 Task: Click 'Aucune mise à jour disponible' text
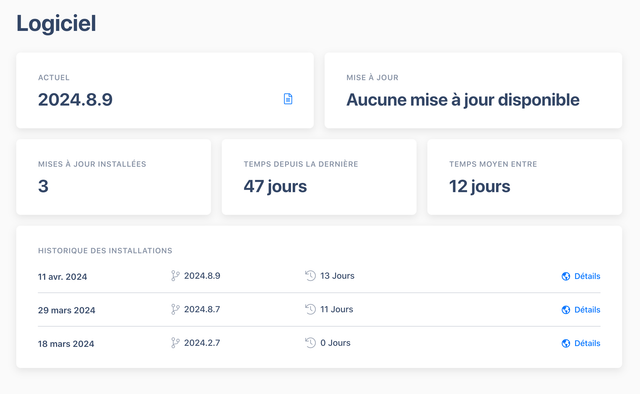(463, 100)
